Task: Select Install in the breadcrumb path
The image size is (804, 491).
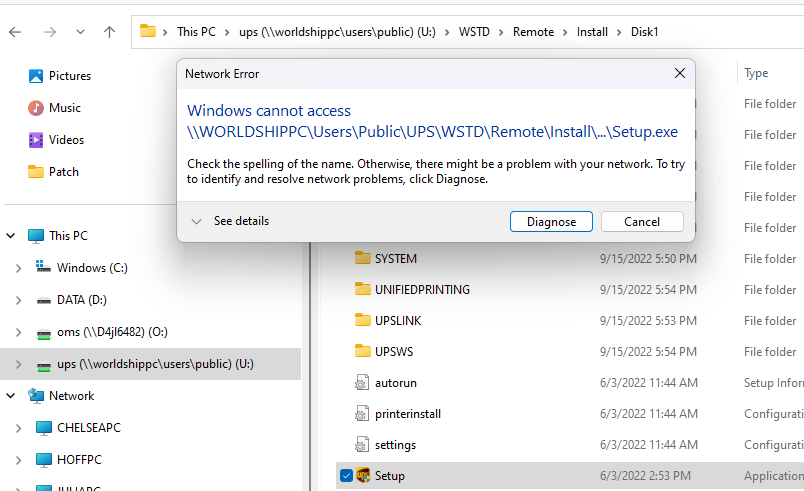Action: point(592,32)
